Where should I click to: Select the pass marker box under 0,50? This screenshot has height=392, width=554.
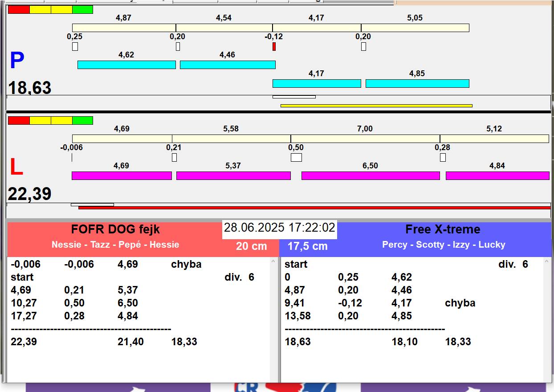click(x=296, y=157)
